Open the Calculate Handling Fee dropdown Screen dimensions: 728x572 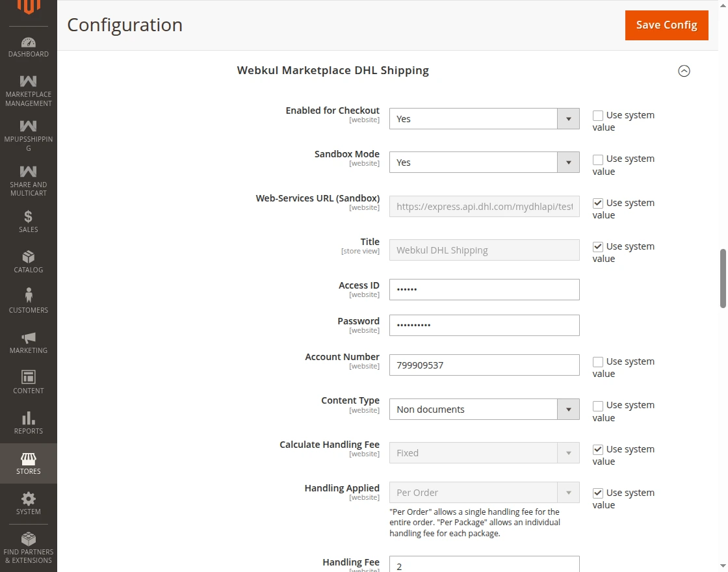point(484,453)
